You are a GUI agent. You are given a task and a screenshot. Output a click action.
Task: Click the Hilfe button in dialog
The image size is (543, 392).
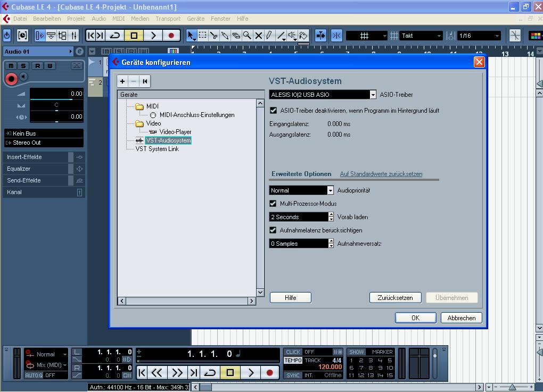290,297
